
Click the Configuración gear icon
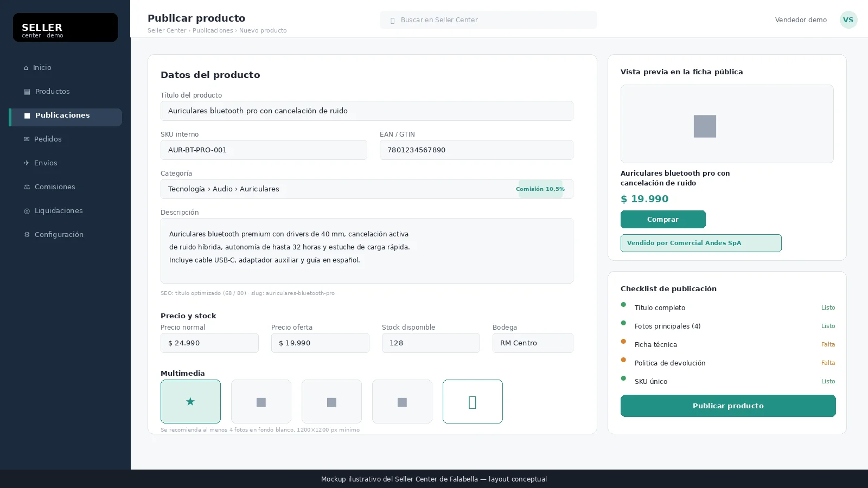pyautogui.click(x=27, y=235)
